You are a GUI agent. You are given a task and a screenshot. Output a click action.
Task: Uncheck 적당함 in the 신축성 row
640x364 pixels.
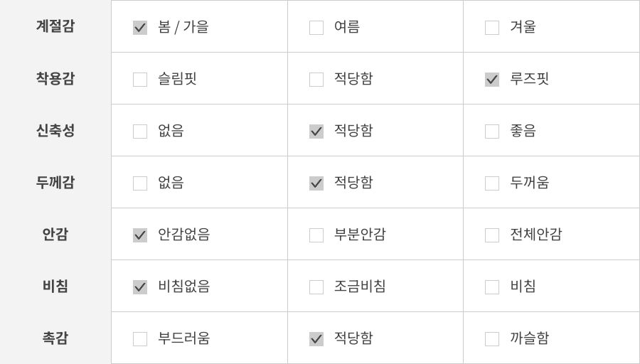316,132
